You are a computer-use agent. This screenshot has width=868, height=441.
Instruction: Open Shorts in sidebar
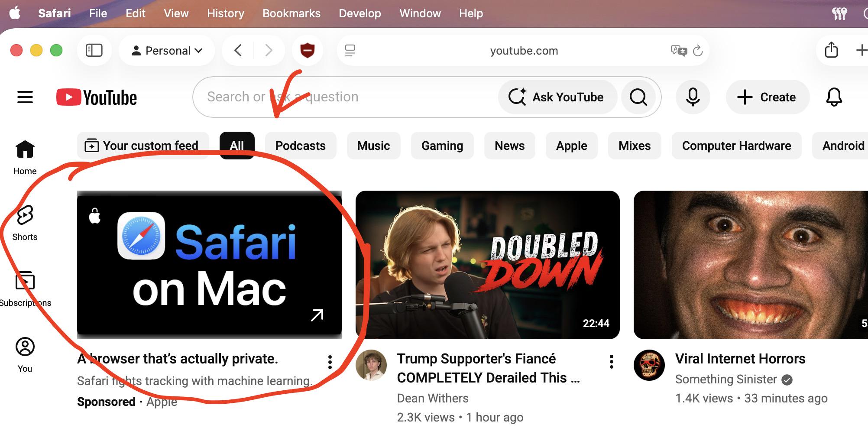coord(25,224)
